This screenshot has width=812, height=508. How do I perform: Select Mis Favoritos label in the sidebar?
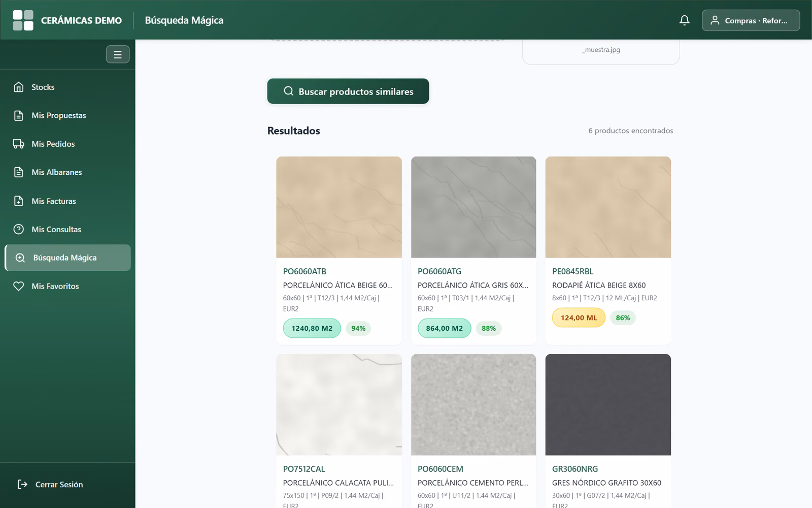pyautogui.click(x=55, y=287)
